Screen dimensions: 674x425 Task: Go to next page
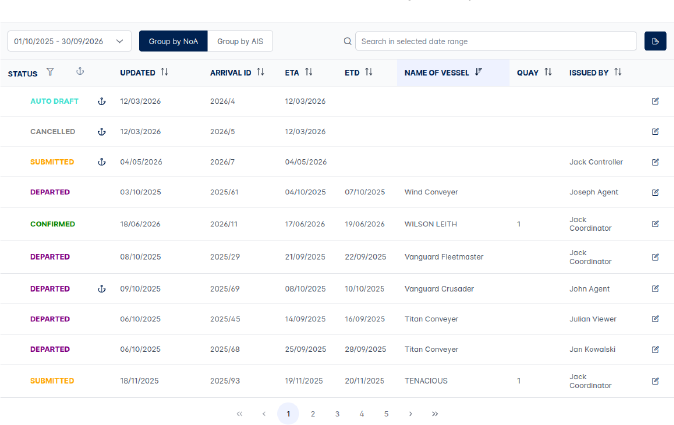point(411,414)
